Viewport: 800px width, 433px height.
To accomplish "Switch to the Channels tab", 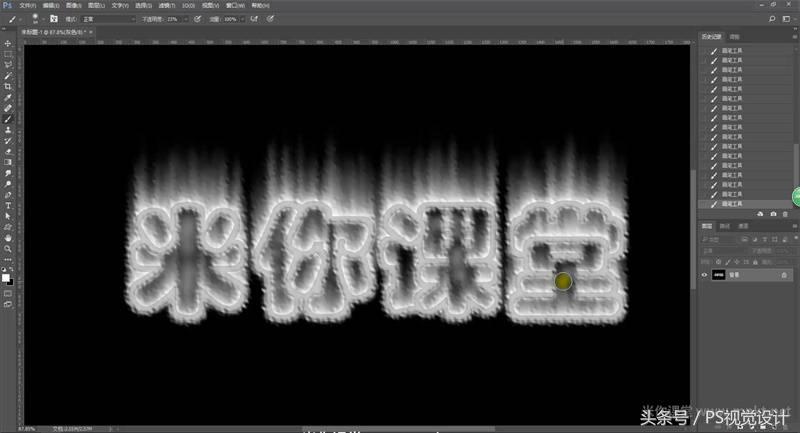I will tap(743, 226).
